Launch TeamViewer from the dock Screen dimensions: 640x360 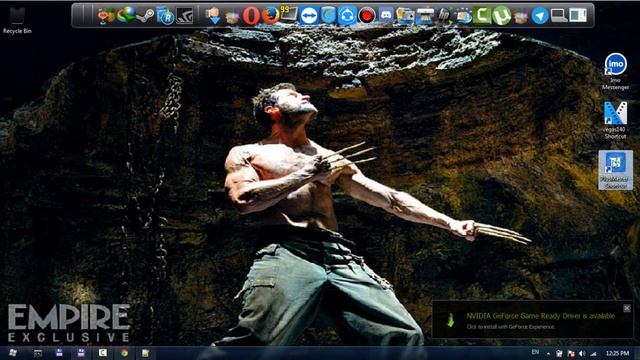309,16
